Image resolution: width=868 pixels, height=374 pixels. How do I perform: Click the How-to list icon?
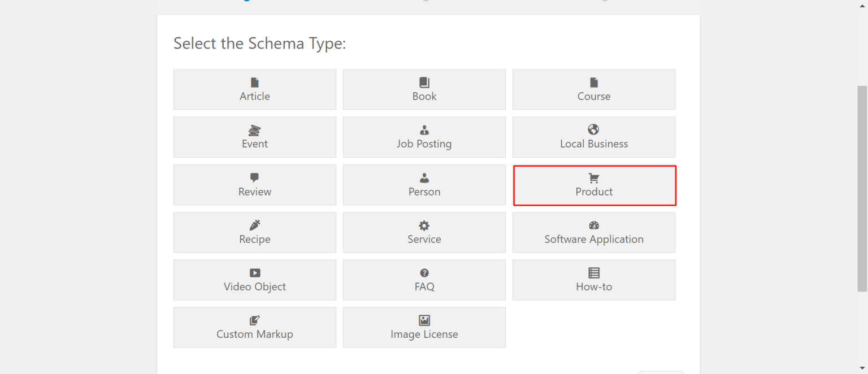tap(594, 273)
